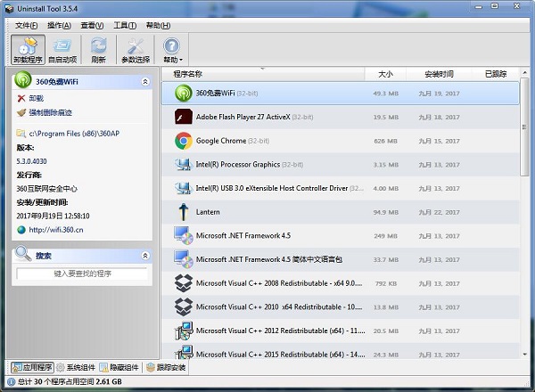Collapse the 360免费WiFi details panel
Viewport: 535px width, 392px height.
[x=145, y=82]
